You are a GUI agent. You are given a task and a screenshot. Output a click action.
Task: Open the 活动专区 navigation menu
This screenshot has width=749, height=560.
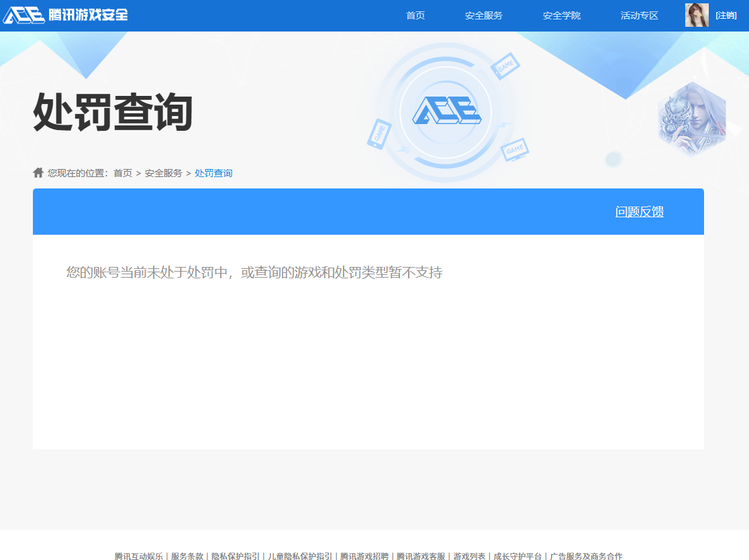(x=638, y=15)
